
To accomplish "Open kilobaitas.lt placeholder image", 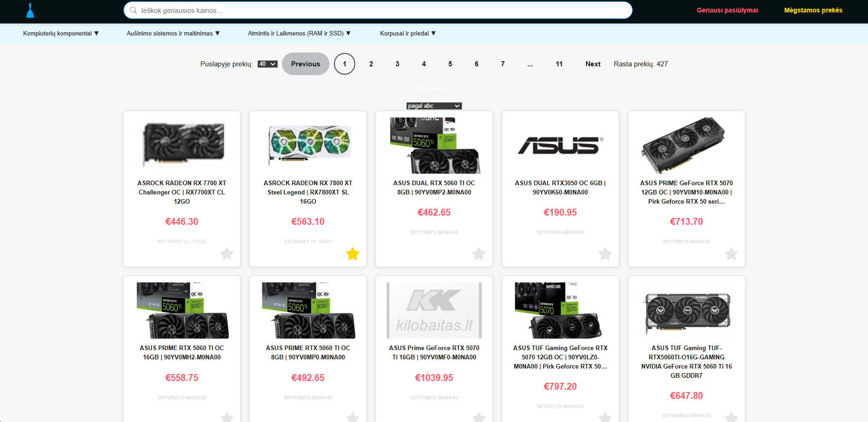I will 434,311.
